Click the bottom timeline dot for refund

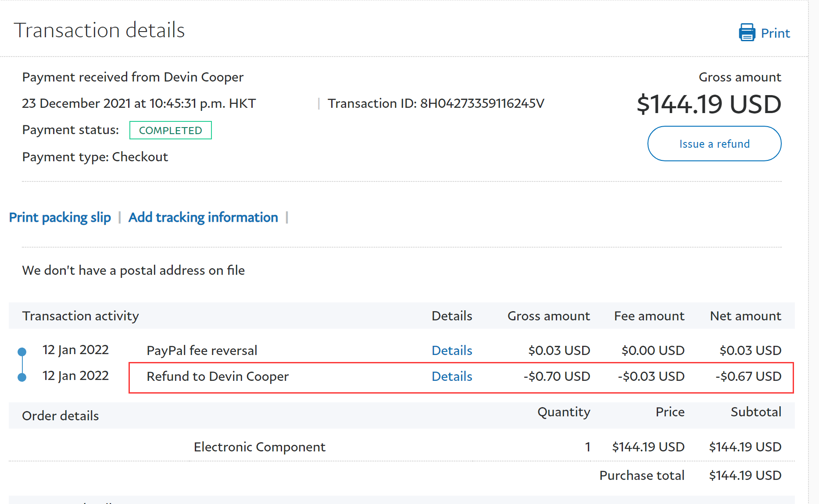pos(22,377)
